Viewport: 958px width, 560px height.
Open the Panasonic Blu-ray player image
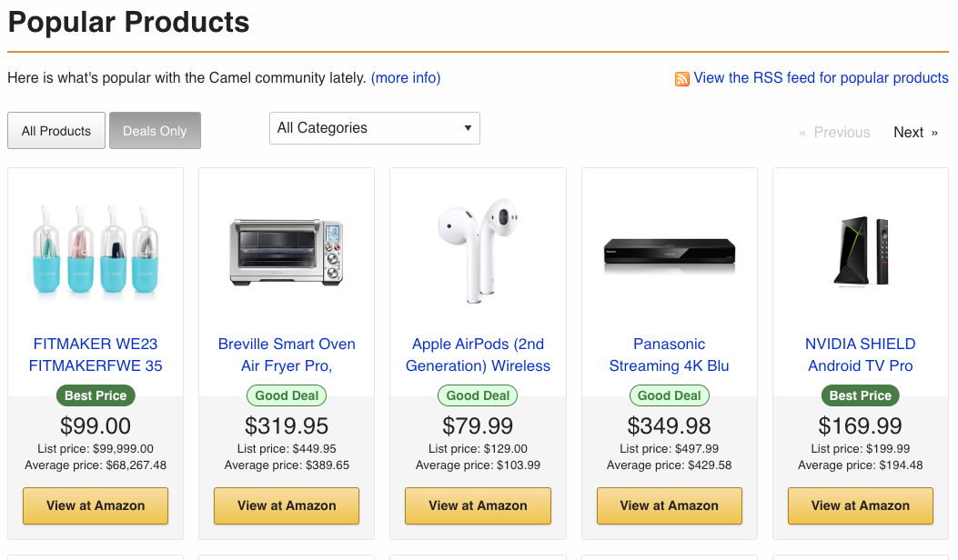(670, 252)
